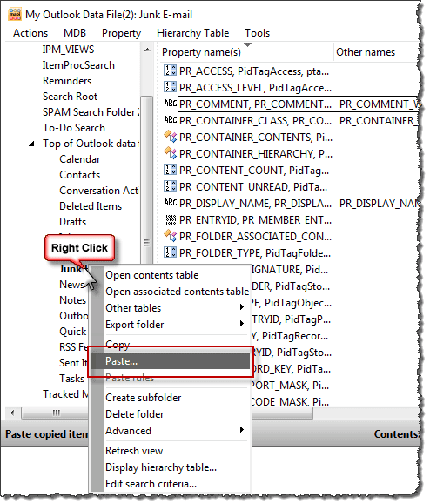
Task: Click the PR_CONTAINER_CLASS string type icon
Action: coord(171,120)
